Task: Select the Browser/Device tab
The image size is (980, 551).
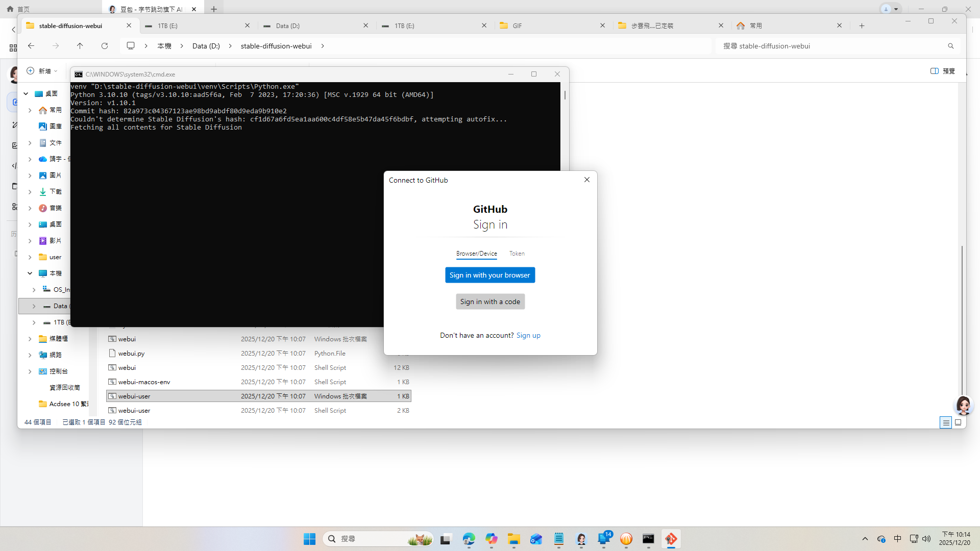Action: pyautogui.click(x=476, y=254)
